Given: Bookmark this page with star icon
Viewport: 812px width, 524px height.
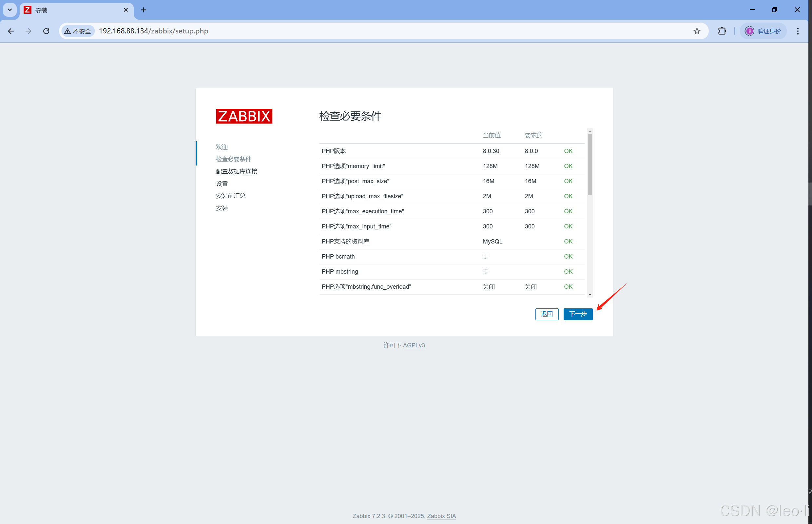Looking at the screenshot, I should 697,31.
